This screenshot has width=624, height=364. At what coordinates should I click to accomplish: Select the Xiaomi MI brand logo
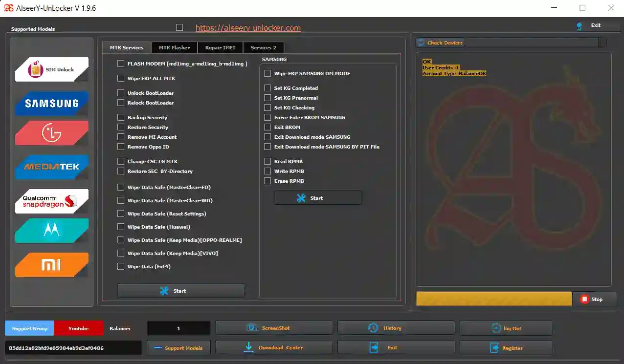(52, 265)
